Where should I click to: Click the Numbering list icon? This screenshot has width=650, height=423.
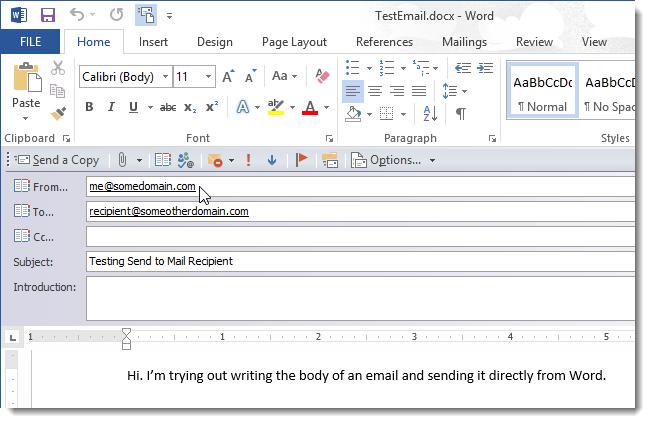click(x=386, y=68)
